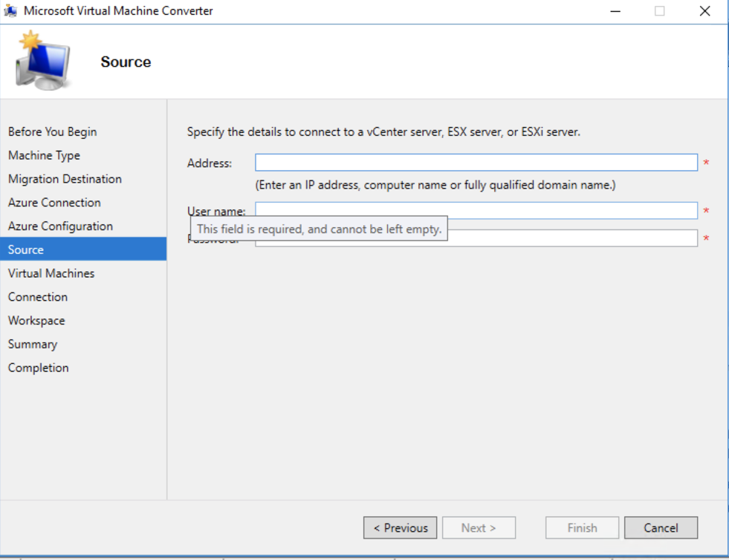This screenshot has height=560, width=729.
Task: Click the Password required asterisk
Action: pyautogui.click(x=706, y=238)
